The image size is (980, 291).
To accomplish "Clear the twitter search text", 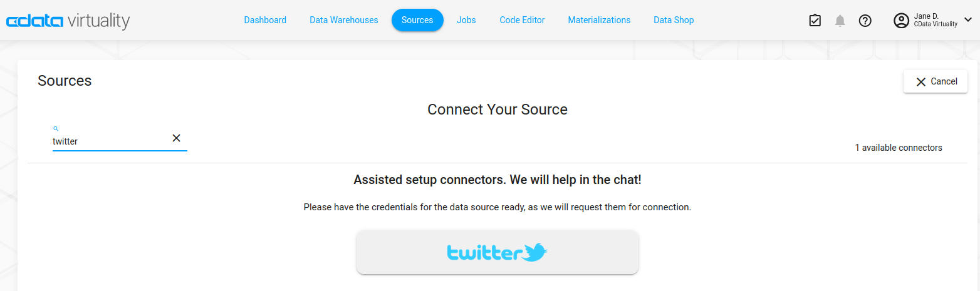I will tap(177, 138).
